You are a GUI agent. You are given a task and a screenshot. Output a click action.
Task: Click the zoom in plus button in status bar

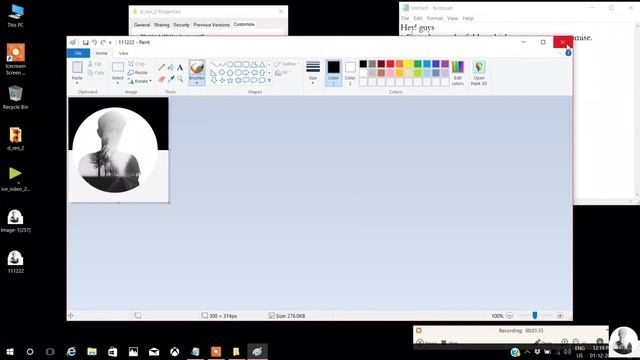[x=560, y=316]
